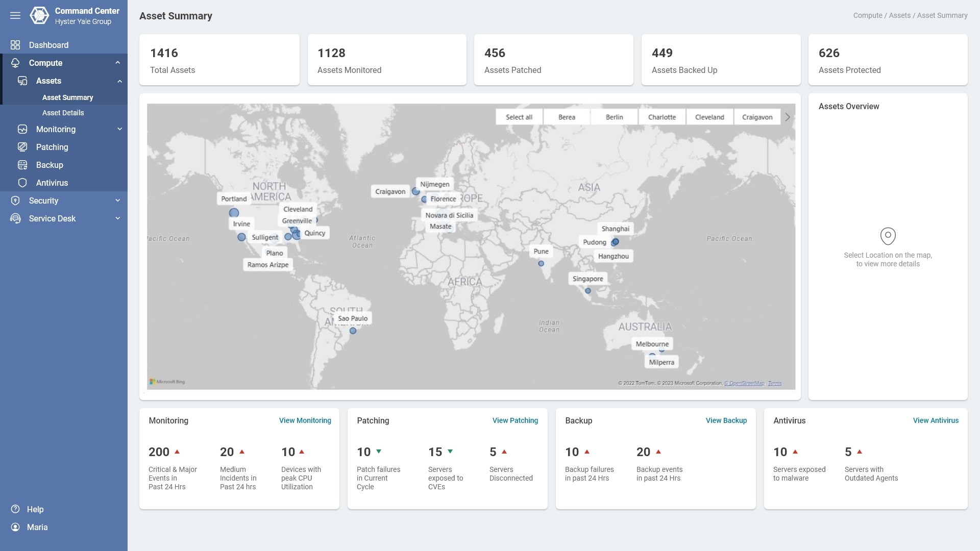Screen dimensions: 980x551
Task: Open Asset Details in the sidebar
Action: [x=63, y=113]
